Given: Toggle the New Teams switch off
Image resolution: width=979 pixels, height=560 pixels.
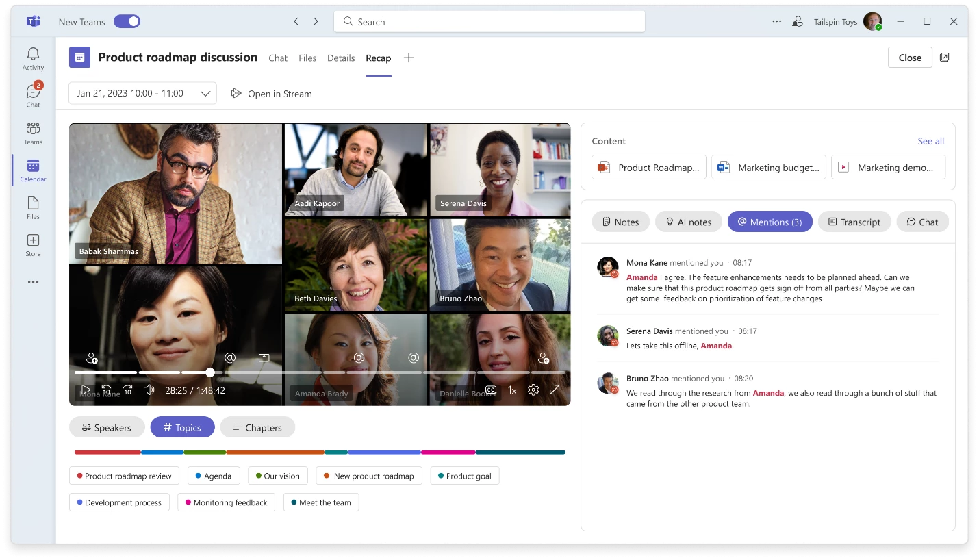Looking at the screenshot, I should click(127, 21).
